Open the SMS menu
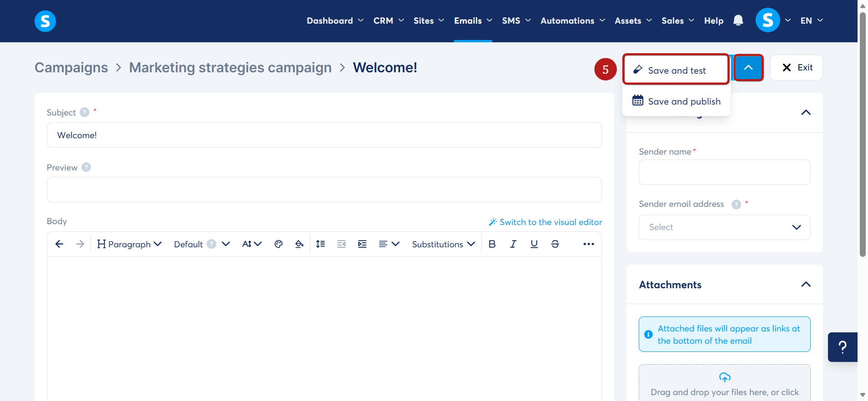 [516, 20]
